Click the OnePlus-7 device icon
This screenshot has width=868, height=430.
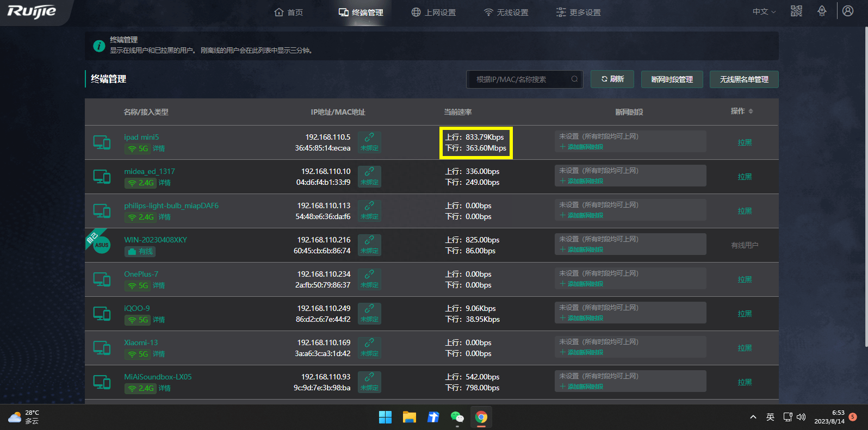coord(102,279)
